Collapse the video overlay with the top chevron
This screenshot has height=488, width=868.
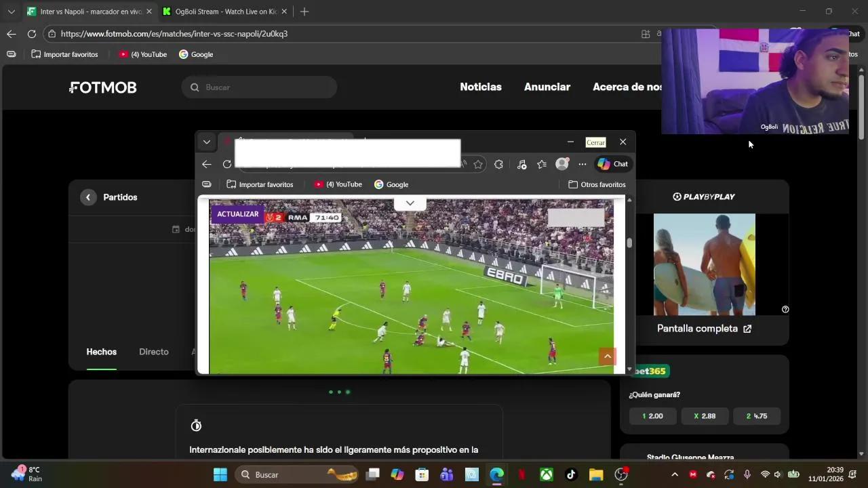point(410,203)
